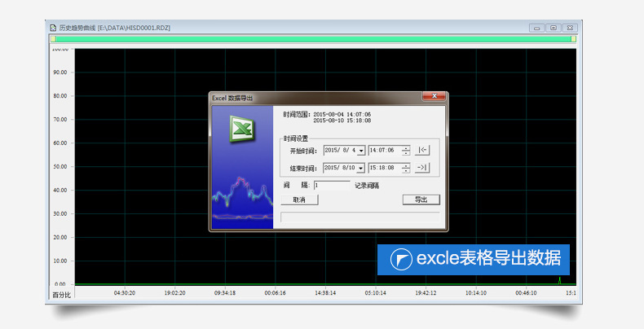Click the 19:02:20 time axis label

(x=174, y=293)
